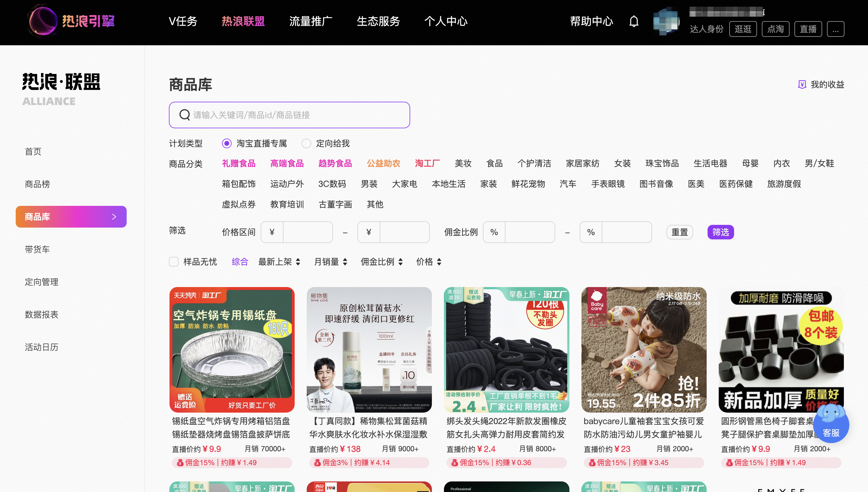Switch identity to 逛逛
Screen dimensions: 868x492
tap(743, 29)
